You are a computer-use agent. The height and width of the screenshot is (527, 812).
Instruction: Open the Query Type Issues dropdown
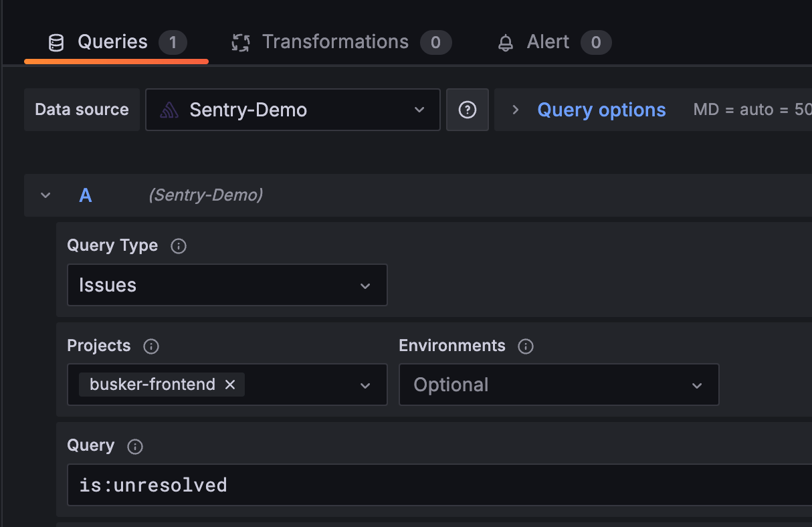click(227, 286)
